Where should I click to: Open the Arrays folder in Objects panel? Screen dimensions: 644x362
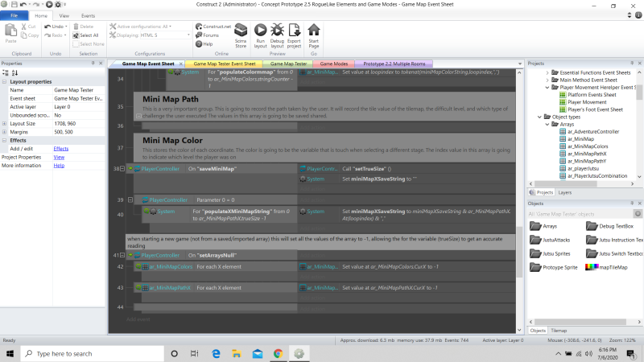(x=535, y=226)
